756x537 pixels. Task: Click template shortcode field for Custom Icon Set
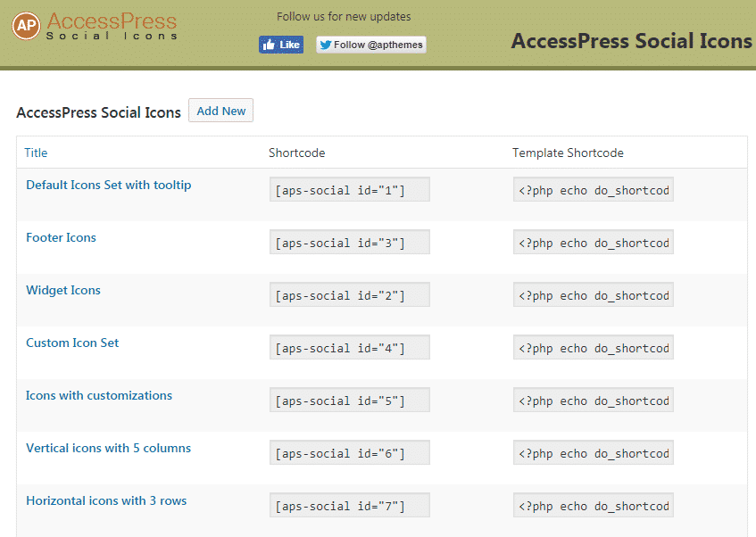594,347
